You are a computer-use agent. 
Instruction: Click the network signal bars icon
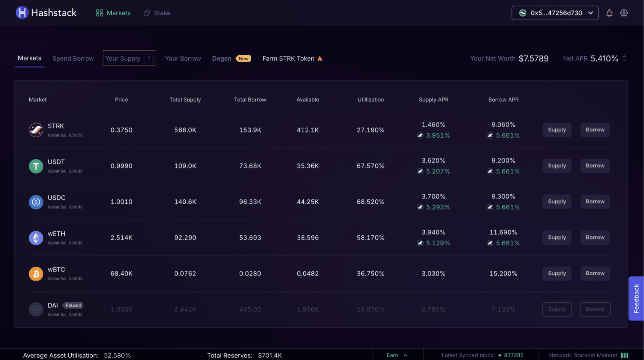pos(624,355)
